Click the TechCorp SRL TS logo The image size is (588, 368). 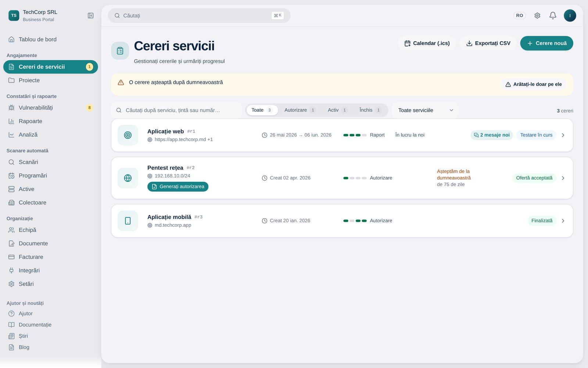(14, 15)
